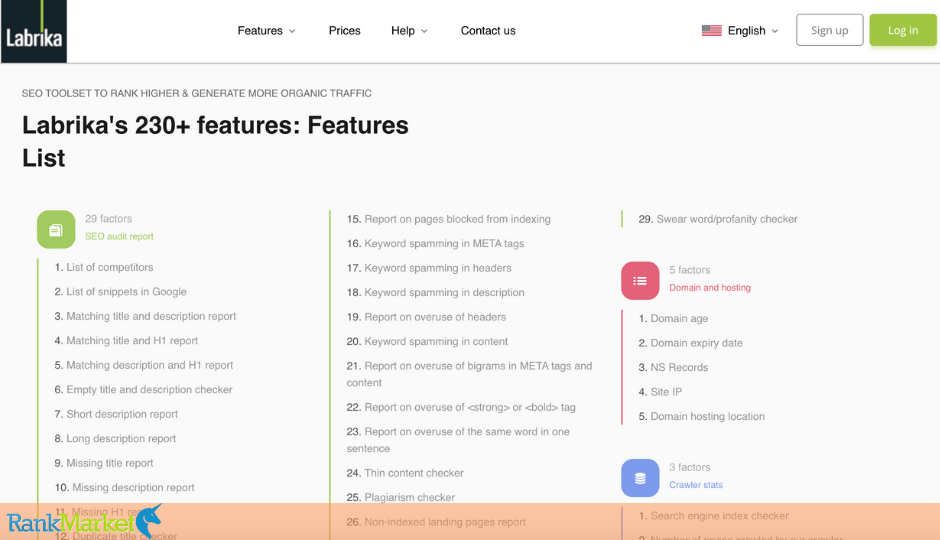Click the '5 factors' label

[x=689, y=270]
